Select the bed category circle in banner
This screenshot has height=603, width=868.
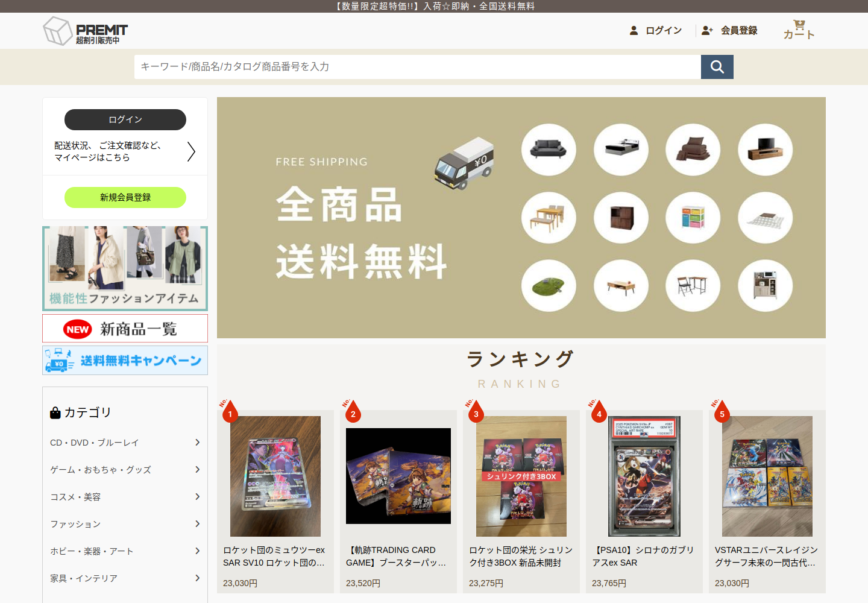(x=621, y=150)
